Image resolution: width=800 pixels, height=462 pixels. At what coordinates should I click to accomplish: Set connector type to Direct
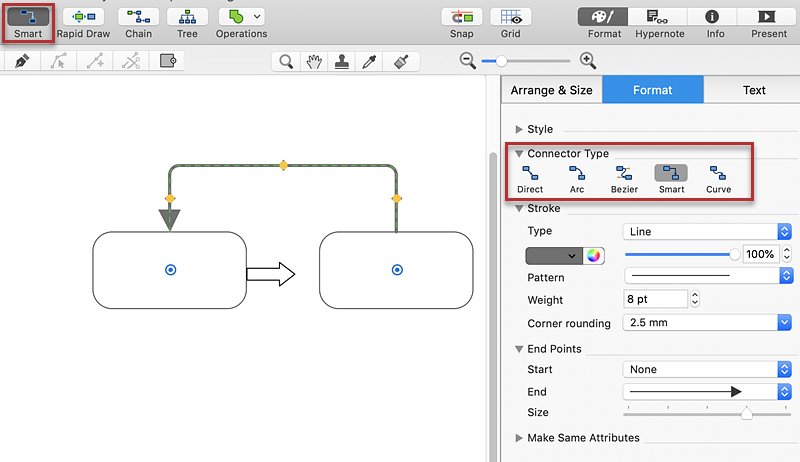(530, 179)
